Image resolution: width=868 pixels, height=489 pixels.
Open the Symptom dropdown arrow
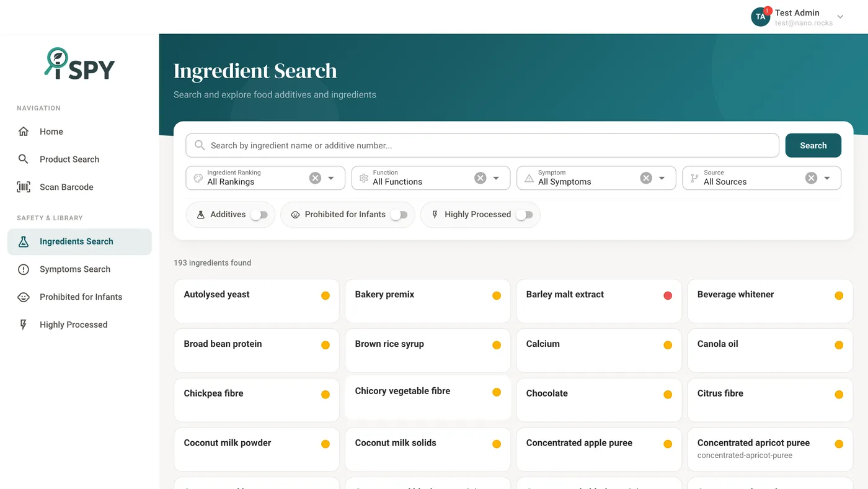(x=662, y=178)
